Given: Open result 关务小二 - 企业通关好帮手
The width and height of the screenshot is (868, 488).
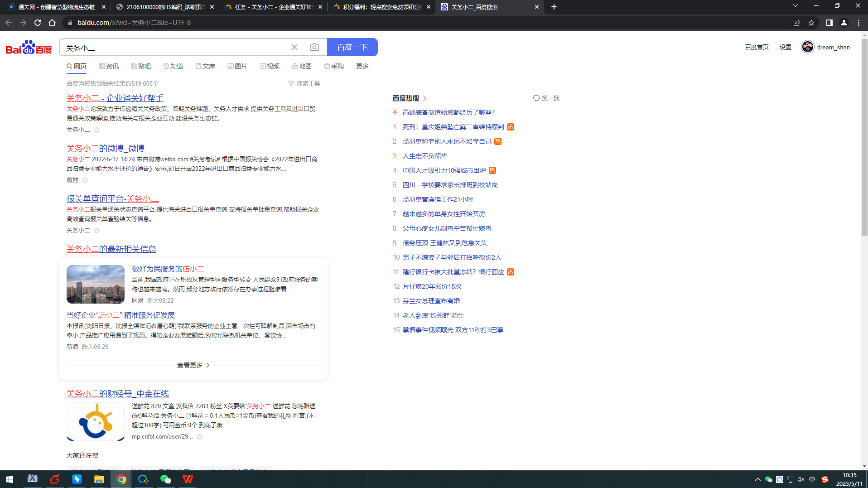Looking at the screenshot, I should tap(115, 98).
